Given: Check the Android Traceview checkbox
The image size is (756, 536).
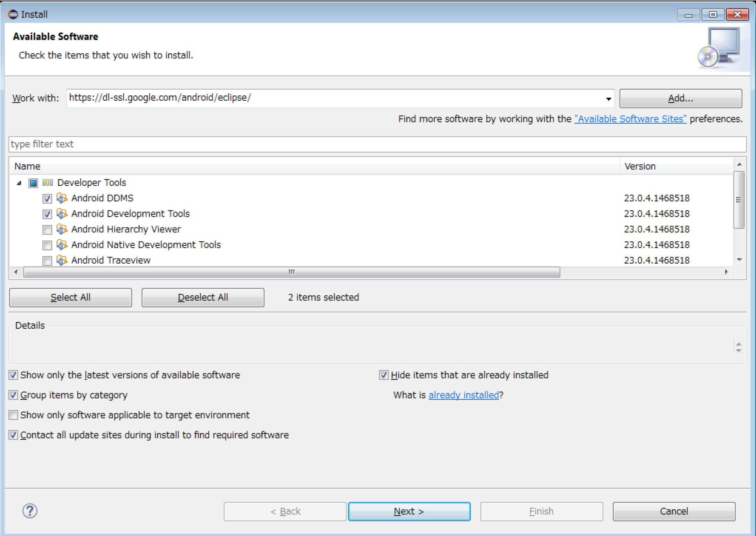Looking at the screenshot, I should (47, 261).
